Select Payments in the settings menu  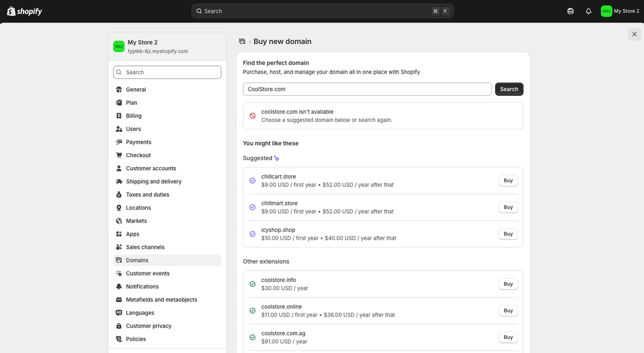(x=167, y=142)
